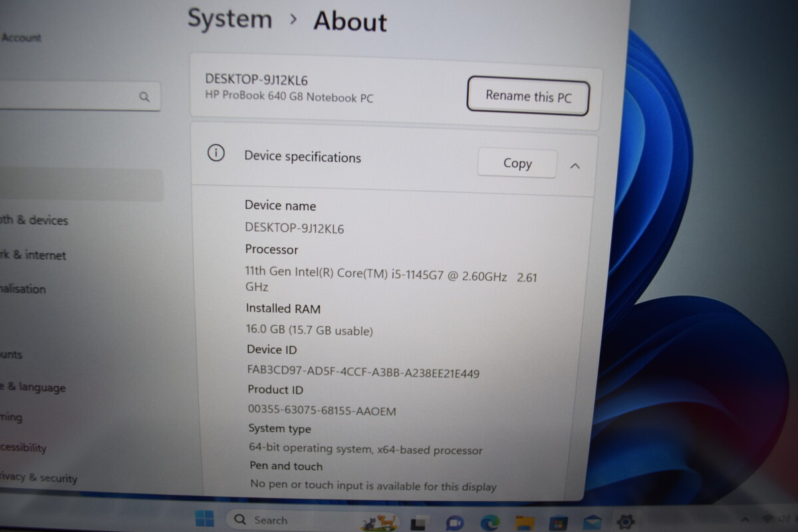Launch the Chat app from taskbar

pyautogui.click(x=455, y=523)
